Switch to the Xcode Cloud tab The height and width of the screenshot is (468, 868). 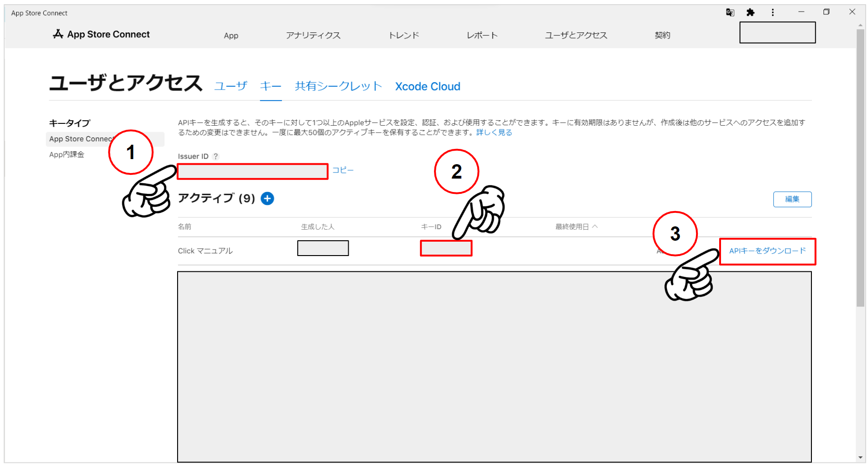pyautogui.click(x=428, y=87)
